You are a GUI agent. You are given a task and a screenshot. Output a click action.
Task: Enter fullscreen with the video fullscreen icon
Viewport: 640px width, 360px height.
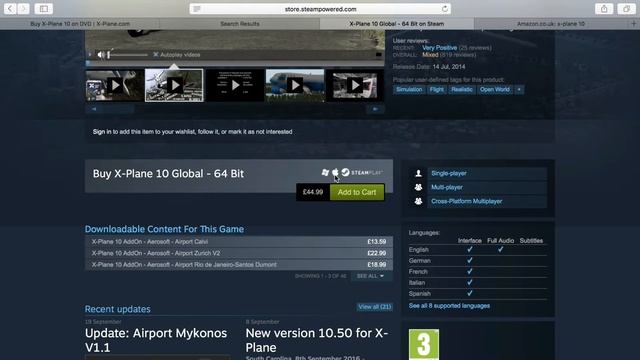tap(378, 55)
